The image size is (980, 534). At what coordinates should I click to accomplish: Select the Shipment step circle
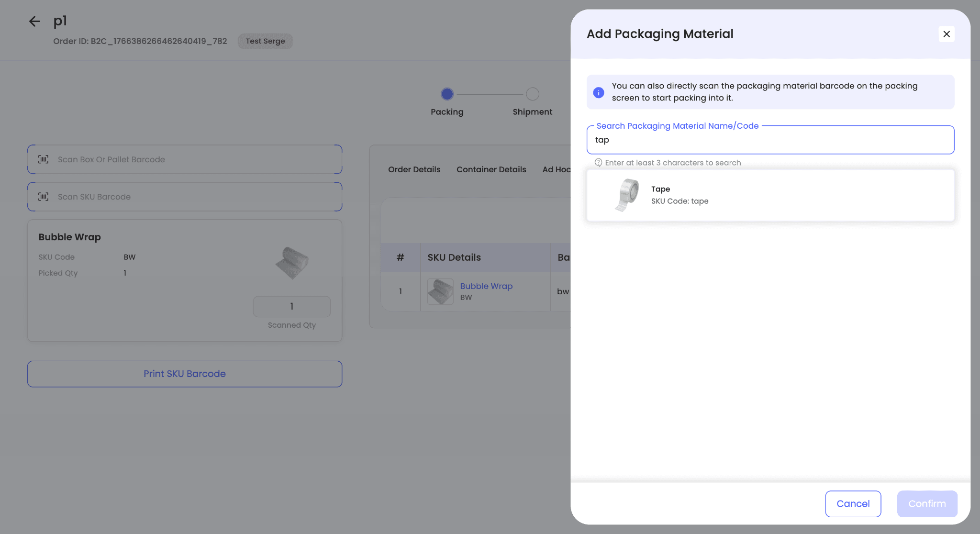tap(532, 94)
